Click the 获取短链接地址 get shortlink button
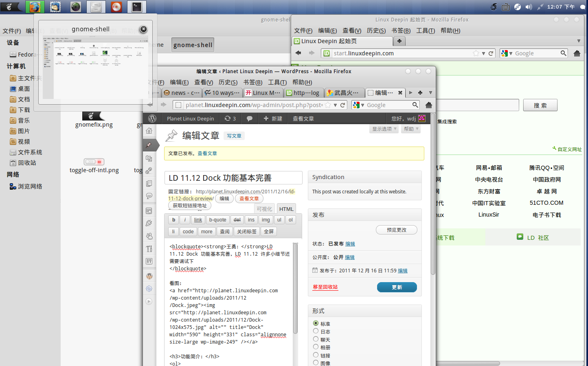 point(190,206)
